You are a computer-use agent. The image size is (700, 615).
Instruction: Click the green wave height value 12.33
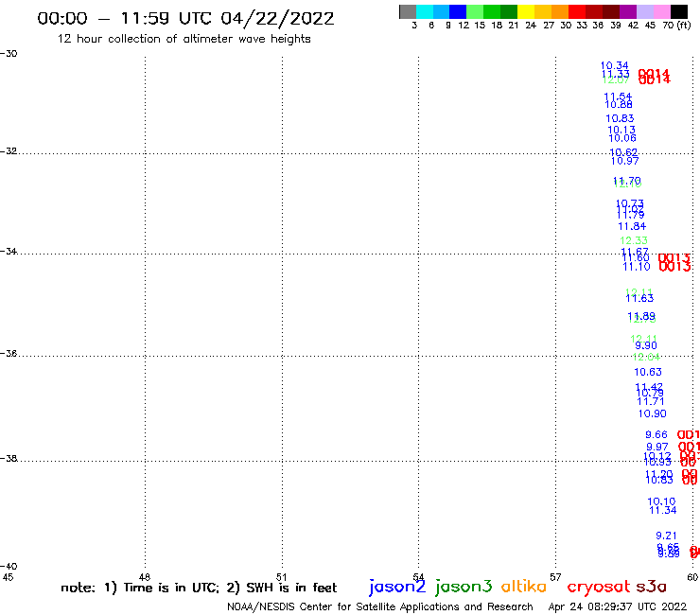click(634, 240)
